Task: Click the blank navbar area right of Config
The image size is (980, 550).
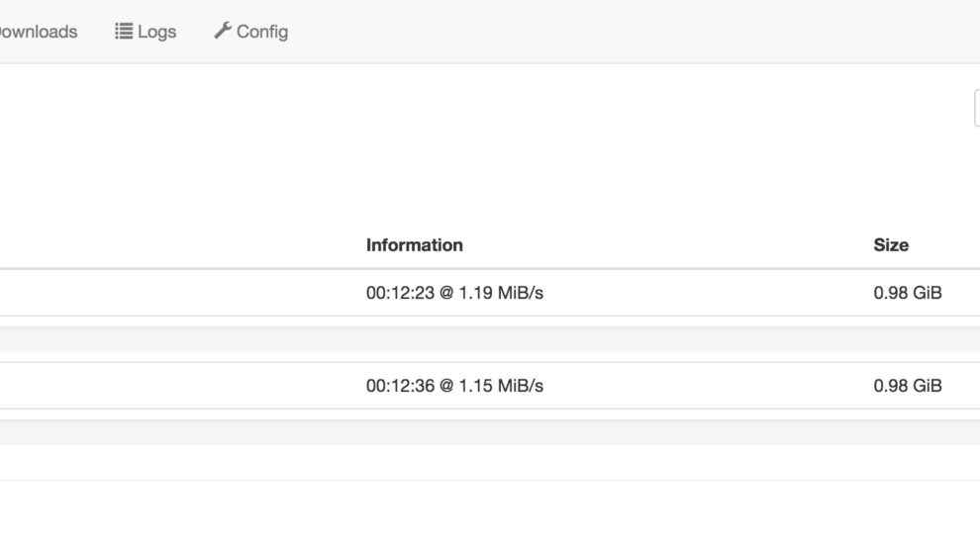Action: point(634,32)
